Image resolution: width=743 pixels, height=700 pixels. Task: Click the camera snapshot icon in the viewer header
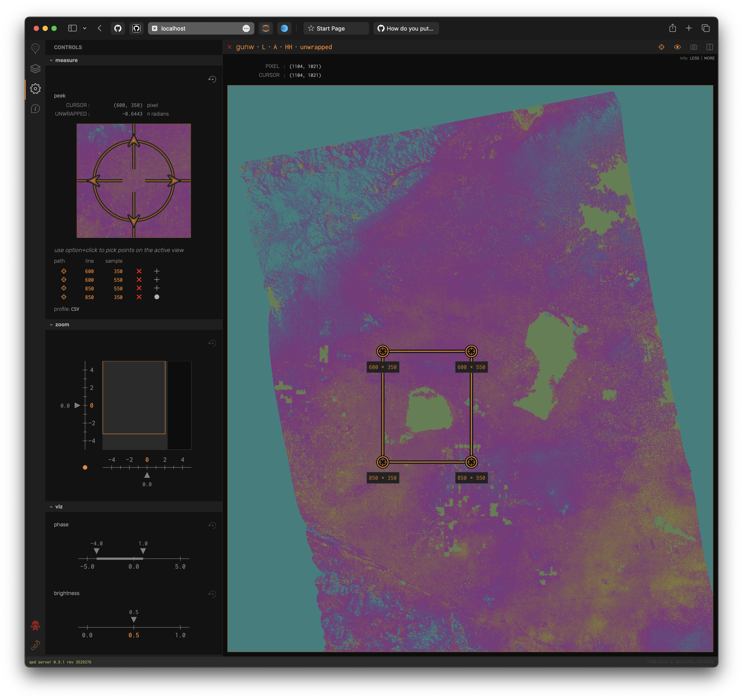(x=694, y=47)
